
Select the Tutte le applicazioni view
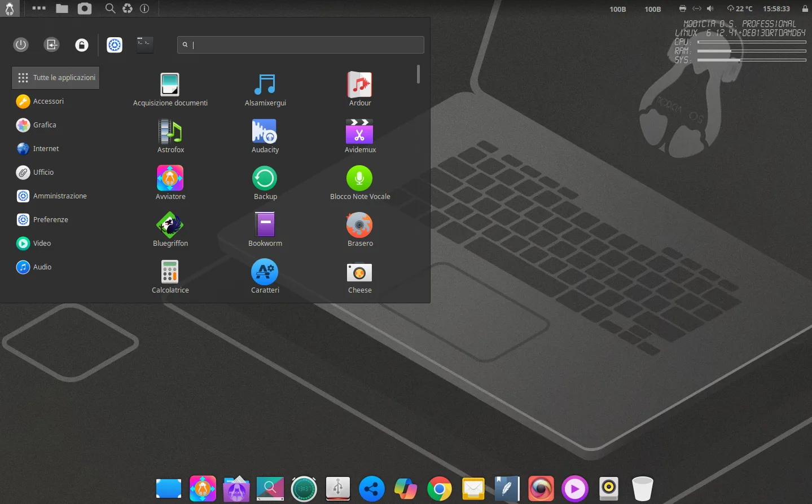(x=55, y=77)
